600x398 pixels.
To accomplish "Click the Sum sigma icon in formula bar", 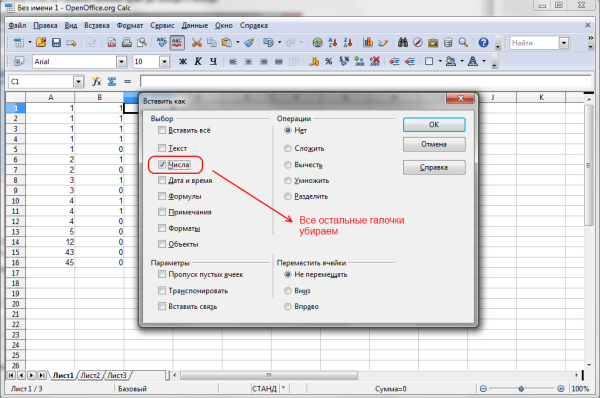I will pos(112,82).
